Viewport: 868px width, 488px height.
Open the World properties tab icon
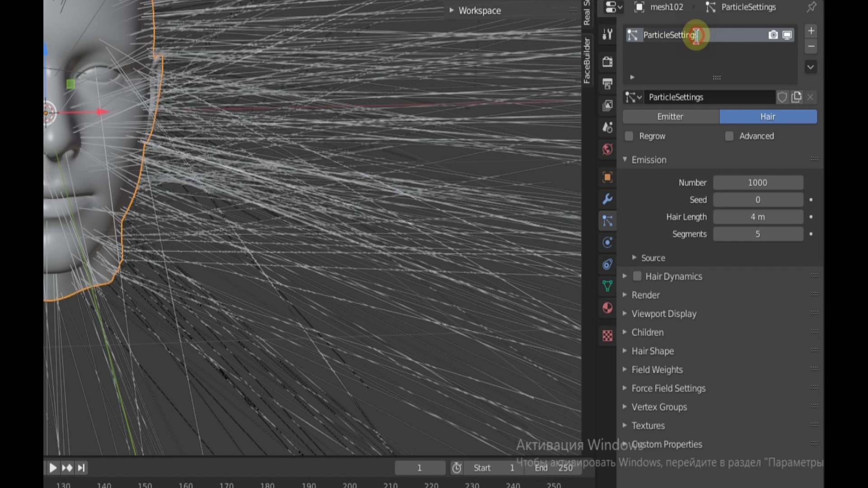[607, 149]
